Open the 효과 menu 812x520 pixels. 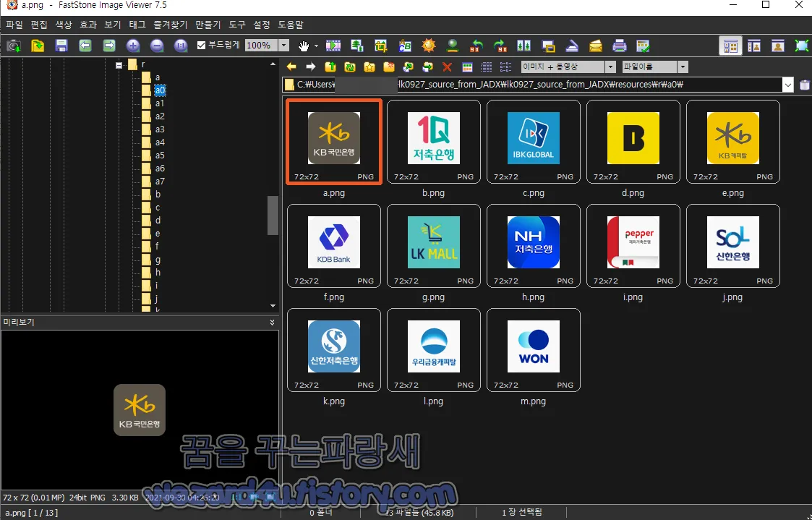tap(88, 25)
